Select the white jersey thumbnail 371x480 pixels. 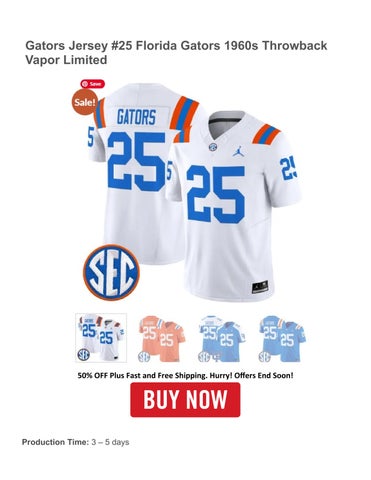click(x=101, y=338)
